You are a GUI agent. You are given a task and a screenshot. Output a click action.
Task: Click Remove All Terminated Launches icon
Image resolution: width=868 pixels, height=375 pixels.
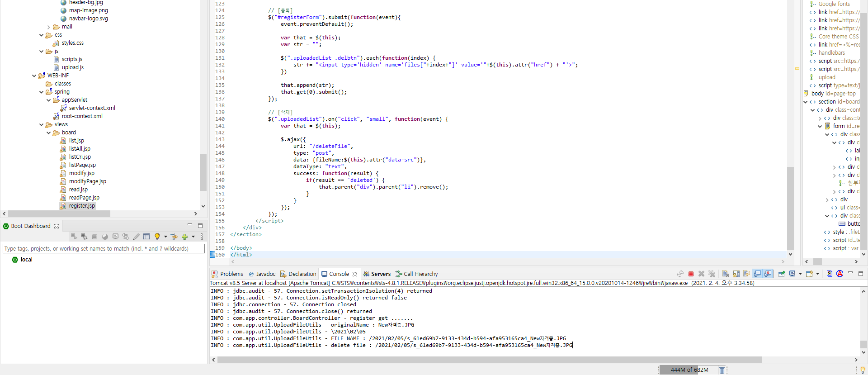tap(712, 274)
